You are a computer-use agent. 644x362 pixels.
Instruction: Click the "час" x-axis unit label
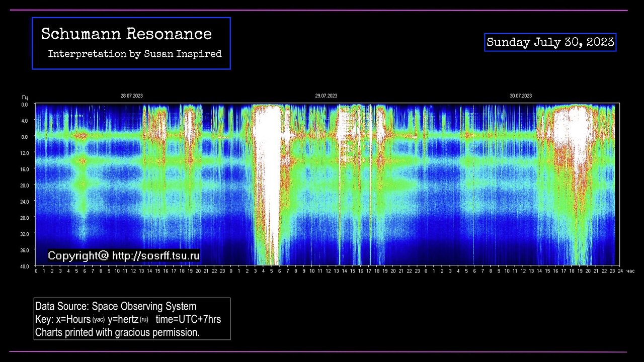tap(630, 271)
